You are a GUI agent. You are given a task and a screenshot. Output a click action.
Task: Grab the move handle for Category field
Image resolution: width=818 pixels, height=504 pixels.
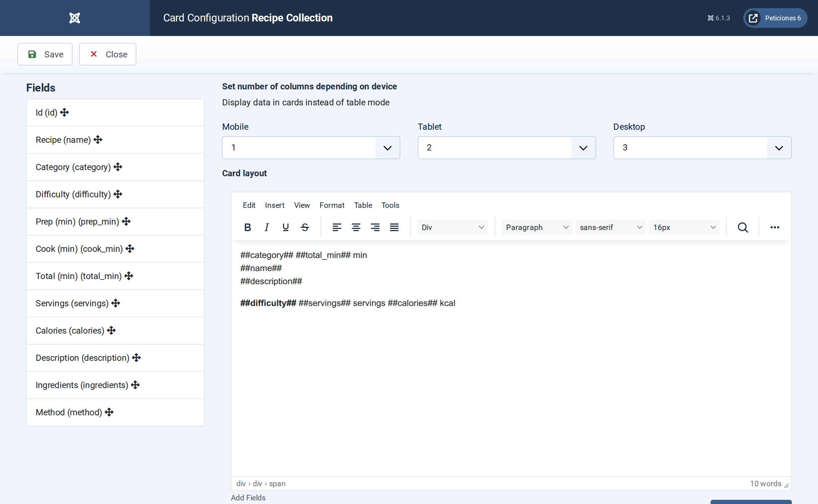coord(118,167)
